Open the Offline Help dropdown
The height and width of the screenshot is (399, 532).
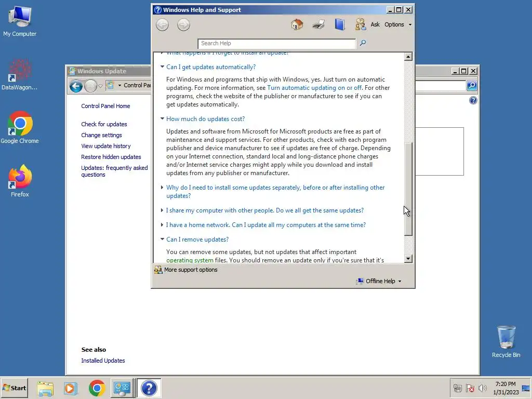tap(379, 281)
